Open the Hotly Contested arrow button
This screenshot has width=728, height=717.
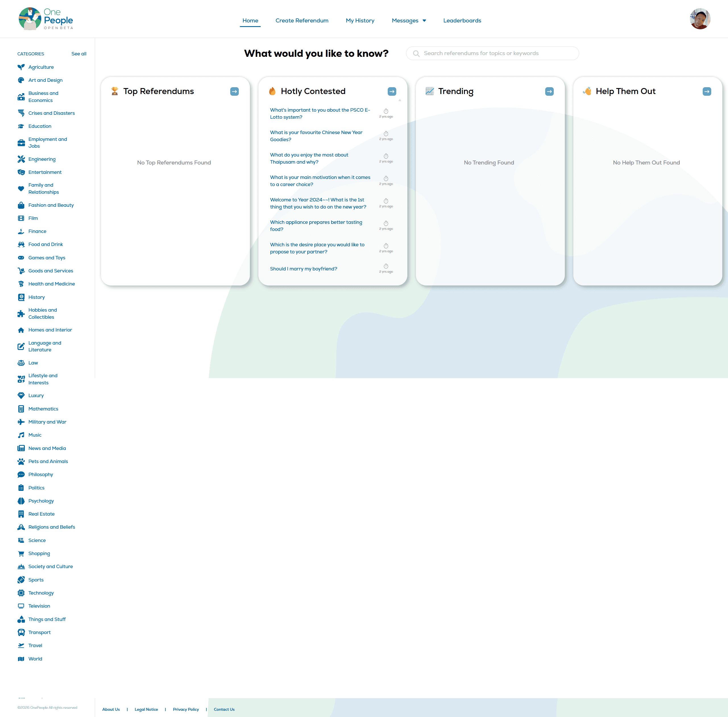[x=392, y=91]
